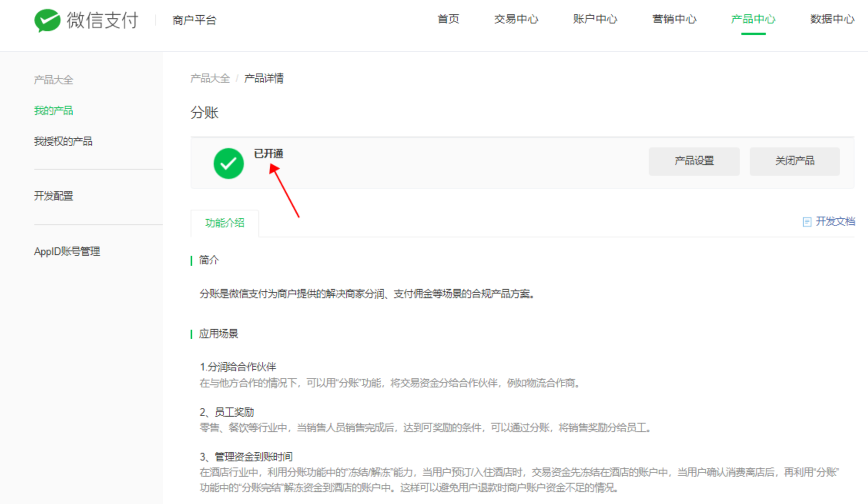
Task: Click the WeChat Pay logo icon
Action: tap(47, 20)
